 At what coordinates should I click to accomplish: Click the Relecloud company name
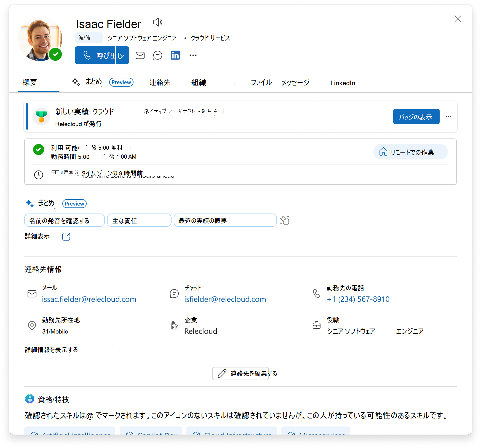coord(201,331)
